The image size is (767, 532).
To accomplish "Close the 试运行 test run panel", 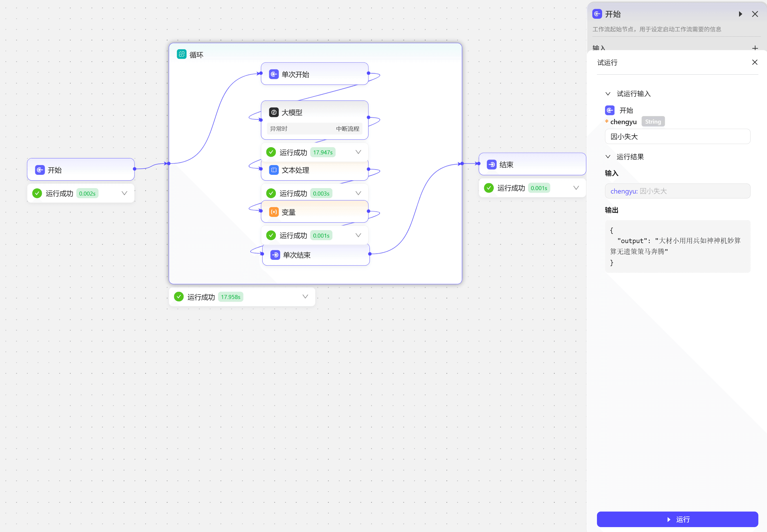I will 755,62.
